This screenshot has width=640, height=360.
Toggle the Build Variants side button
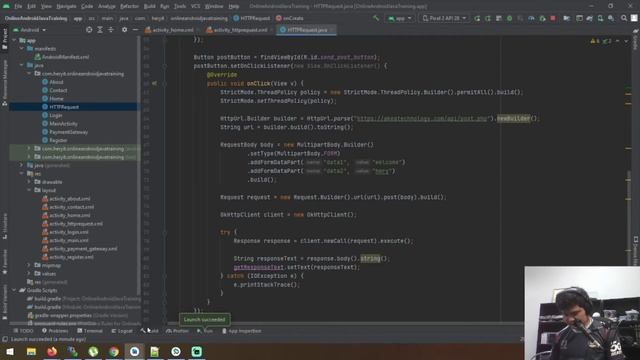tap(4, 302)
